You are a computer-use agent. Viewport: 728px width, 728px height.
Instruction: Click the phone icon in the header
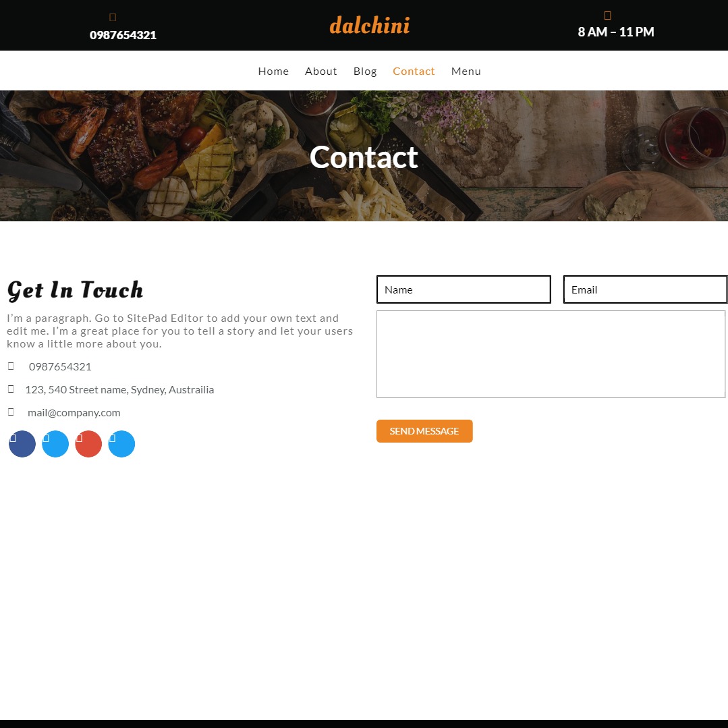coord(113,17)
